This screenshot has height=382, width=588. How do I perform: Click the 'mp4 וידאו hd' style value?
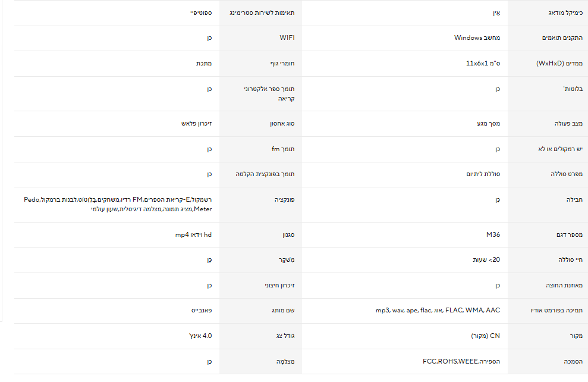[193, 234]
